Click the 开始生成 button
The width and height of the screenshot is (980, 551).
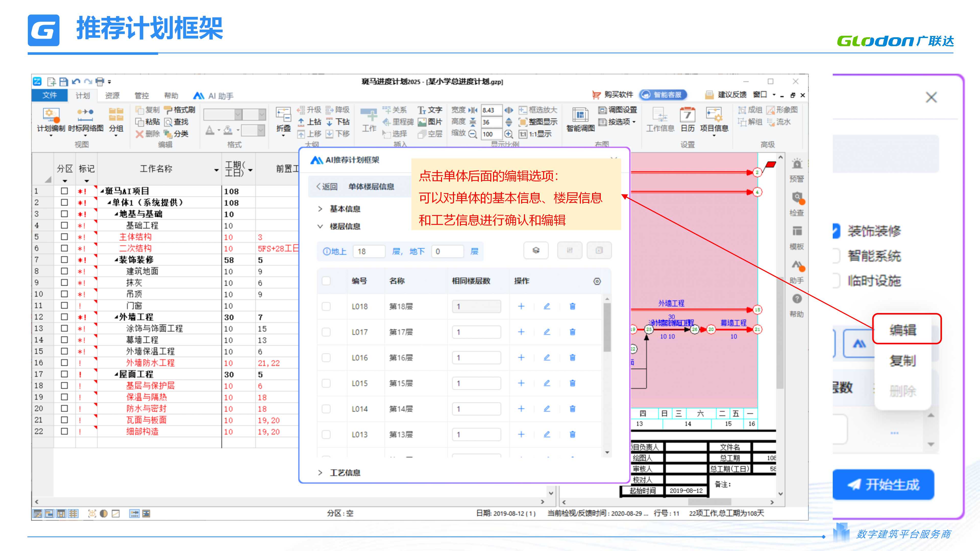click(883, 484)
